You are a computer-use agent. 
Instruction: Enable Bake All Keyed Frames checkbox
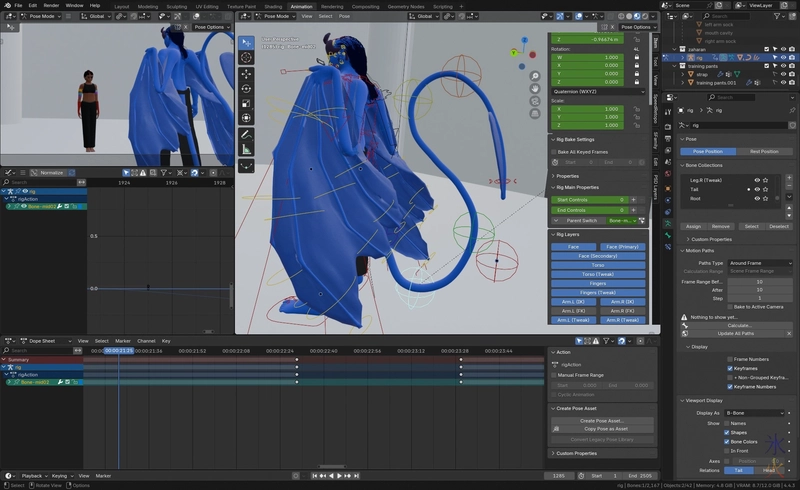click(x=555, y=151)
